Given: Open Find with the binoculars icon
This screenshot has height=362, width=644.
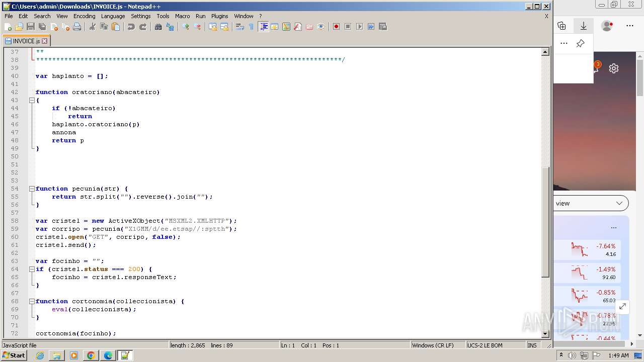Looking at the screenshot, I should pyautogui.click(x=158, y=27).
